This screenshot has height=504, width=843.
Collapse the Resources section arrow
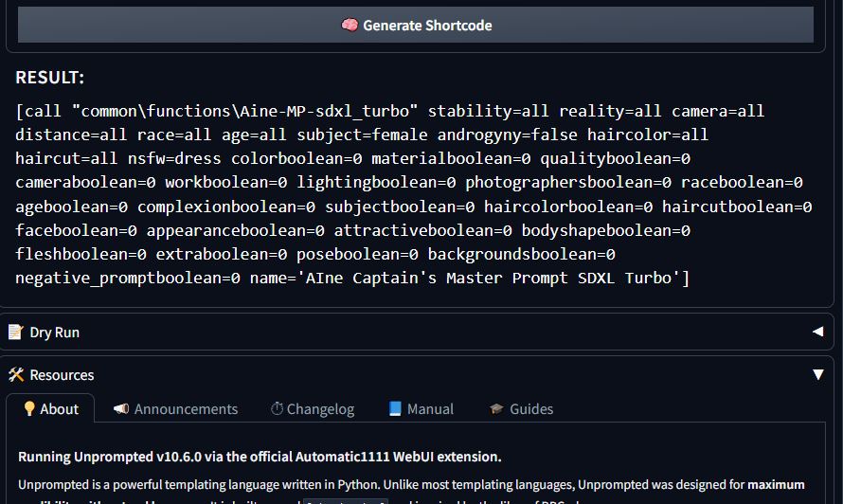coord(817,375)
